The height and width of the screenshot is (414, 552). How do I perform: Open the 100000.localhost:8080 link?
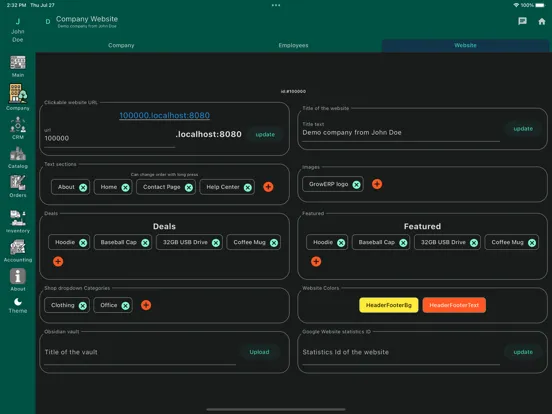[164, 115]
